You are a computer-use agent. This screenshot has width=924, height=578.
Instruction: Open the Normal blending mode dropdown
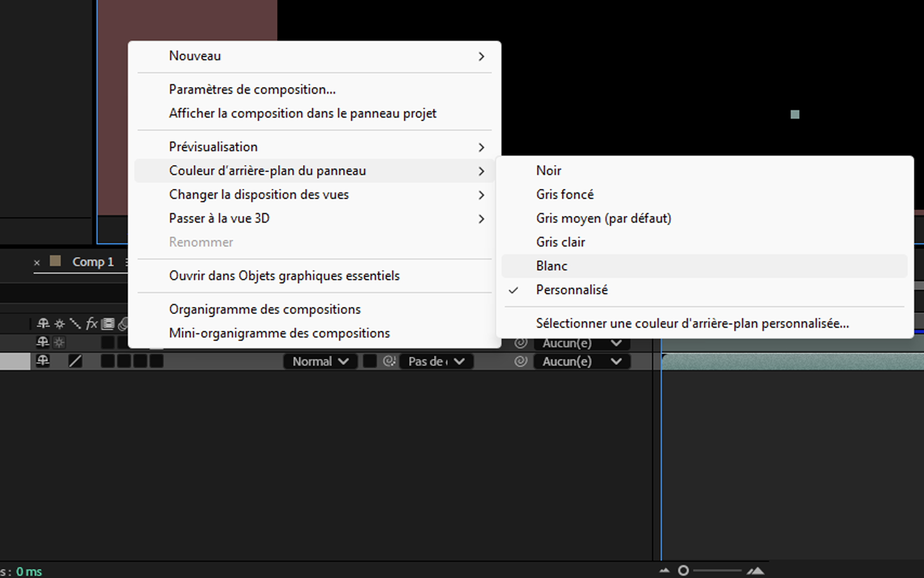pos(320,361)
